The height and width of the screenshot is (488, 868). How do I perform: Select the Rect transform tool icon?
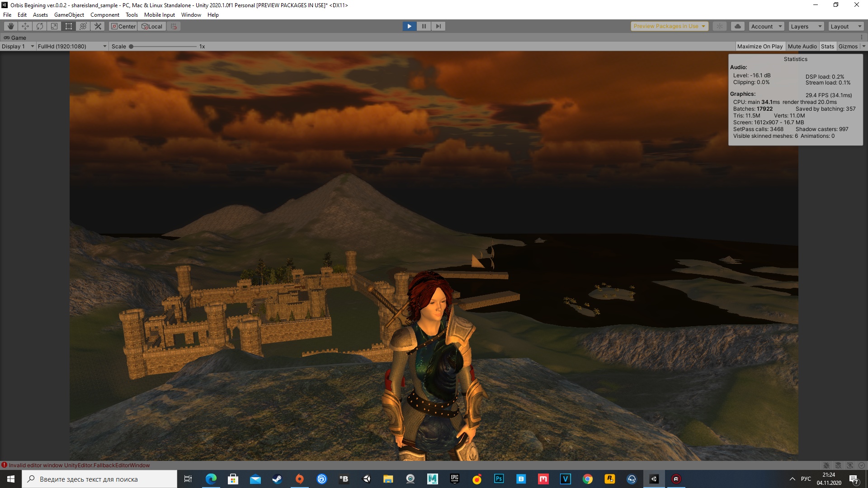tap(69, 26)
